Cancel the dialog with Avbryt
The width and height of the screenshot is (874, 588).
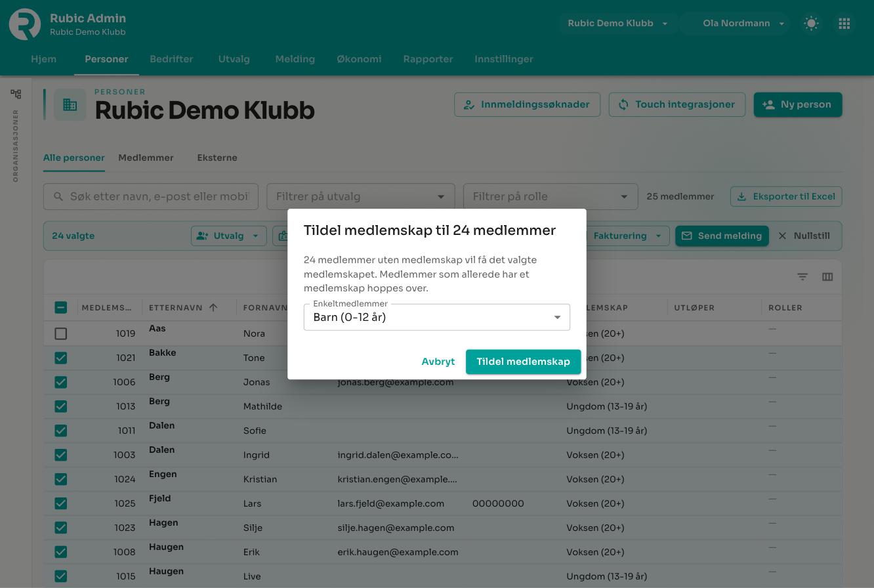coord(438,362)
